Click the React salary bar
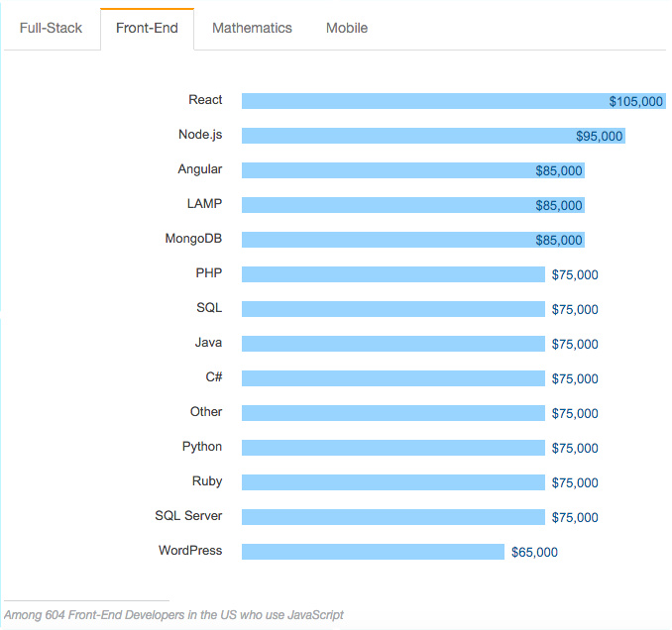Screen dimensions: 672x630 click(x=453, y=101)
